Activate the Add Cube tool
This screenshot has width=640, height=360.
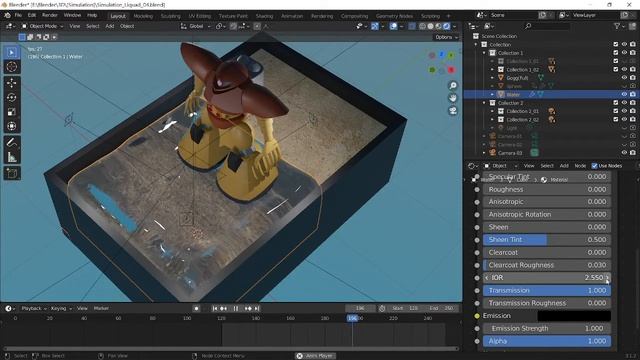pyautogui.click(x=11, y=173)
